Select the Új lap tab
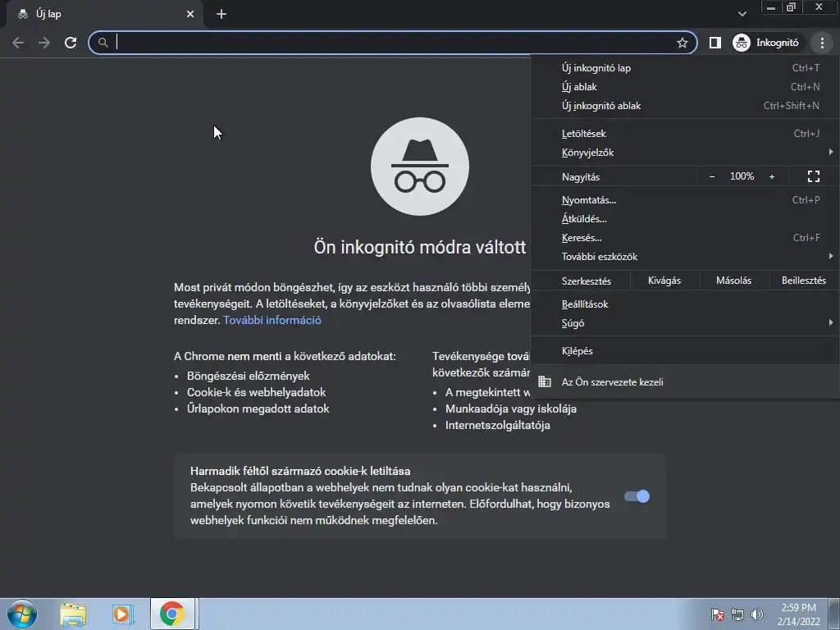Image resolution: width=840 pixels, height=630 pixels. click(105, 15)
